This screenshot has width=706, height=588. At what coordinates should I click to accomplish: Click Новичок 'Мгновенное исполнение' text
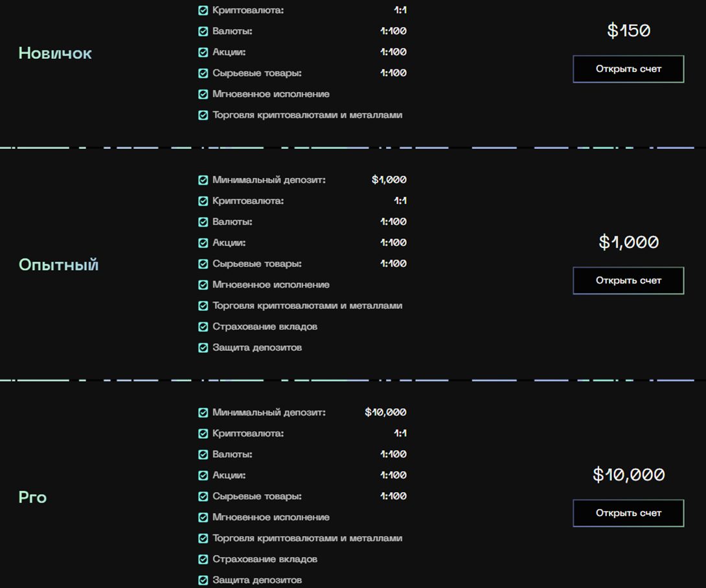(x=271, y=94)
